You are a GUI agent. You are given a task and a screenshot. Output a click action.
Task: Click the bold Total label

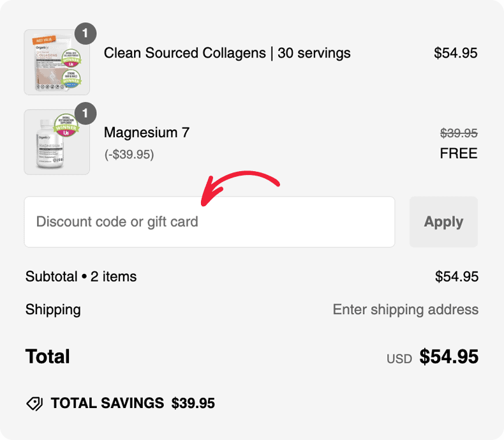tap(48, 356)
